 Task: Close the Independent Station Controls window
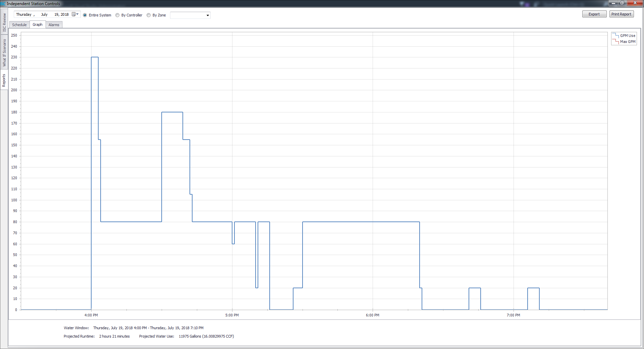[635, 3]
